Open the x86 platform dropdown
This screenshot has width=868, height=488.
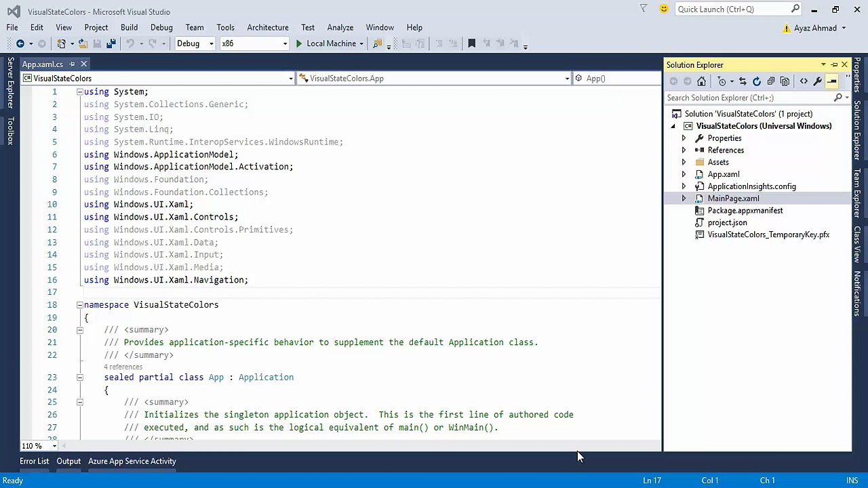pos(285,43)
